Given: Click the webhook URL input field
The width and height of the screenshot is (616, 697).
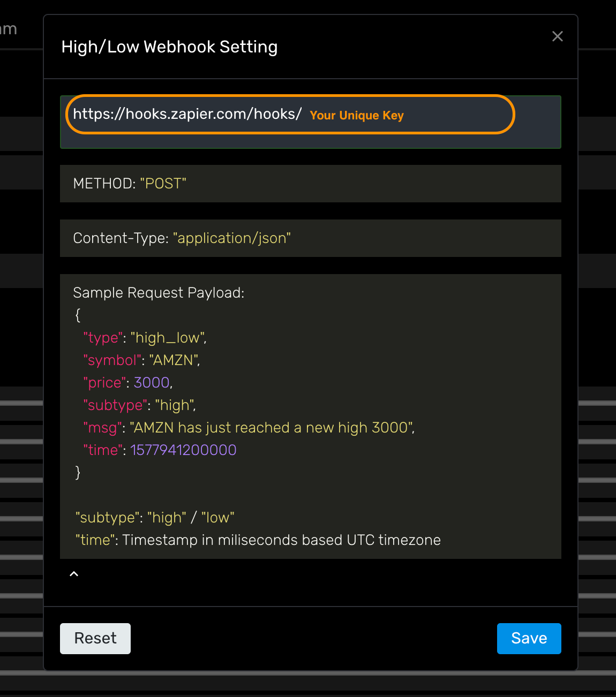Looking at the screenshot, I should coord(311,122).
